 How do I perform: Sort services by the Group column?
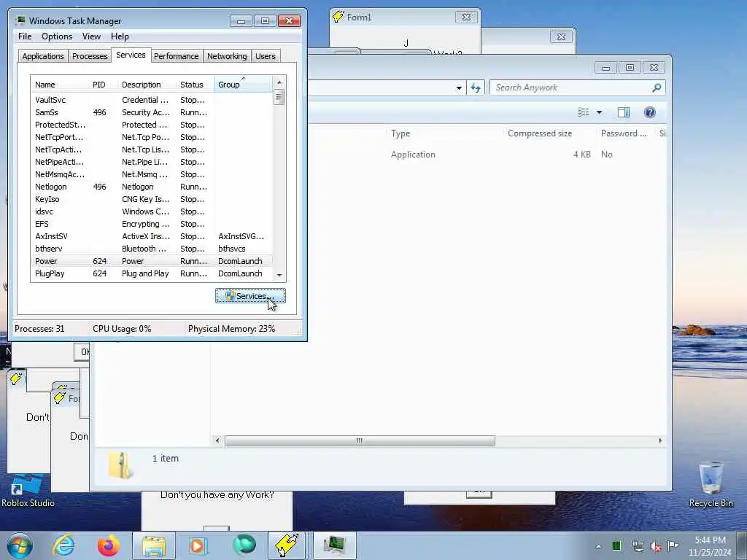pyautogui.click(x=244, y=85)
